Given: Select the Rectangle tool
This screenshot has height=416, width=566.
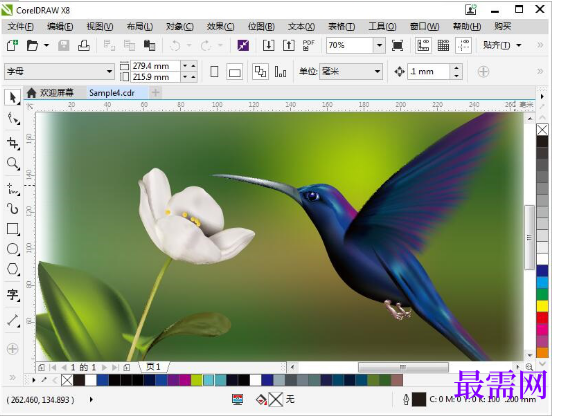Looking at the screenshot, I should (13, 229).
